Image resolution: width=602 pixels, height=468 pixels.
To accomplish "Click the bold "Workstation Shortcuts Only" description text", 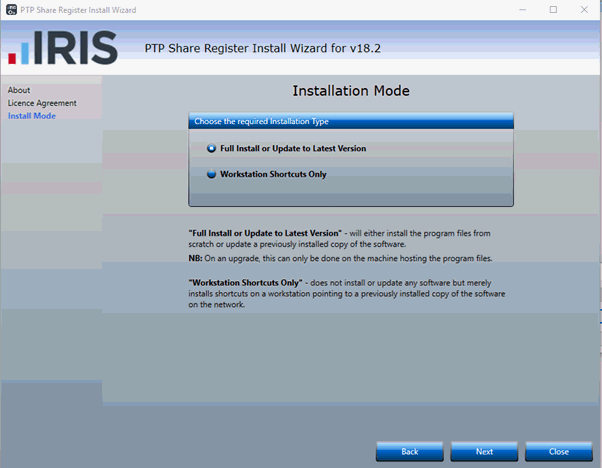I will point(245,283).
